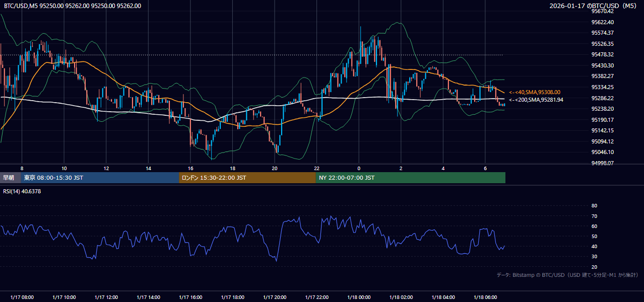This screenshot has height=302, width=644.
Task: Click the 1/17 10:00 date label
Action: 64,297
